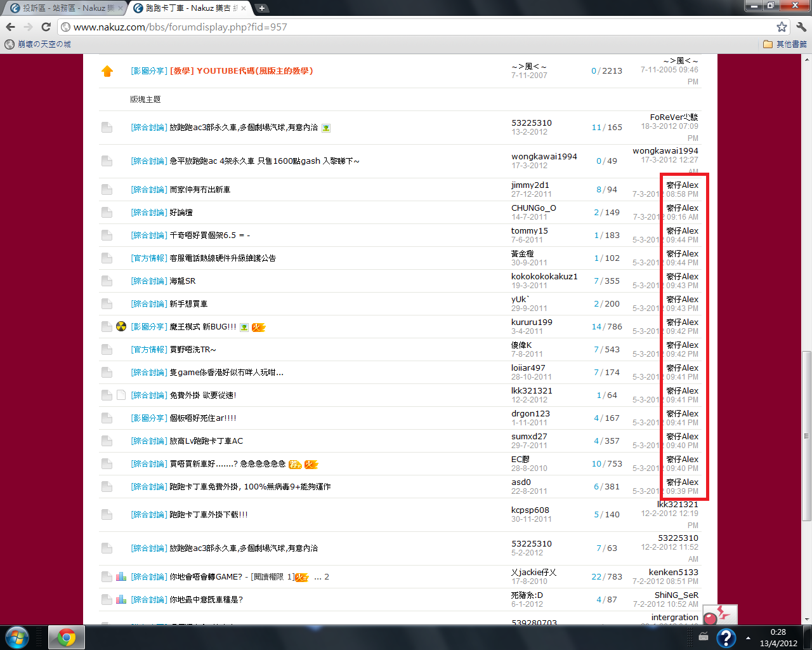
Task: View author profile CHUNGo_O
Action: [534, 208]
